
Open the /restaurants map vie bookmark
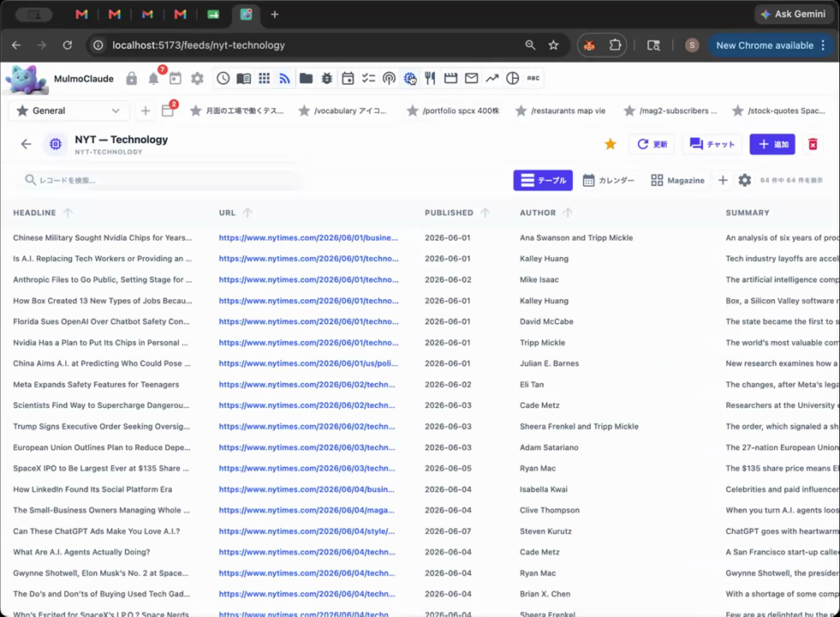pyautogui.click(x=561, y=111)
